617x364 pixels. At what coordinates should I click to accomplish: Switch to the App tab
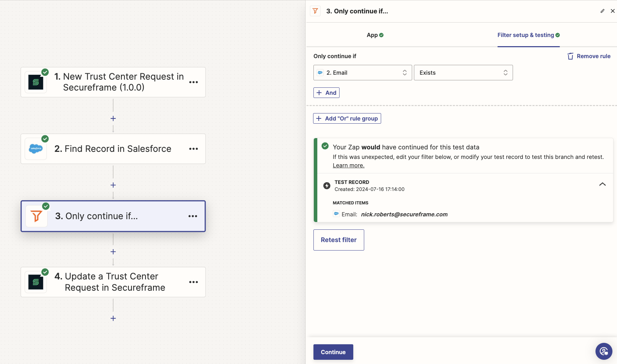[x=375, y=35]
